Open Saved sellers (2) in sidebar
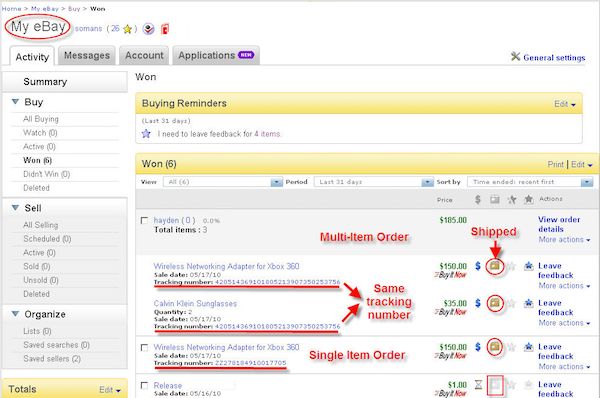 tap(52, 359)
